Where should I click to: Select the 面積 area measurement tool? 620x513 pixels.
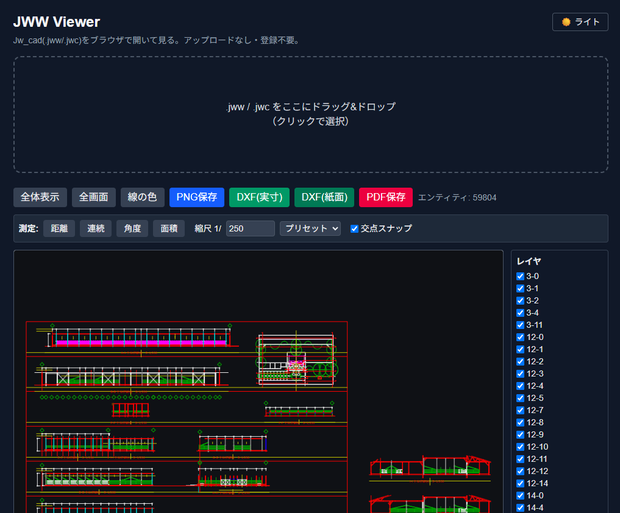(x=169, y=228)
